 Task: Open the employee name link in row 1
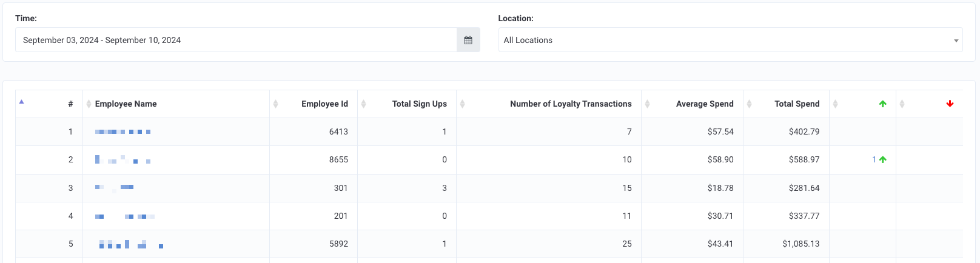point(123,131)
